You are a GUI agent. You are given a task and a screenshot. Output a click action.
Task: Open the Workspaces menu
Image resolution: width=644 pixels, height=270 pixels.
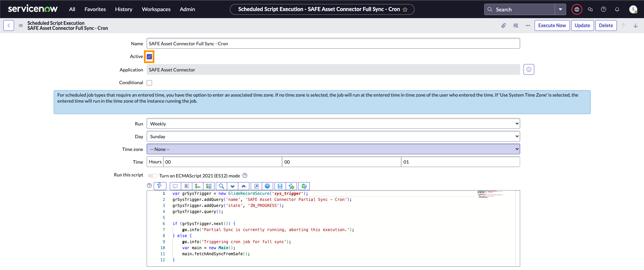pyautogui.click(x=156, y=9)
